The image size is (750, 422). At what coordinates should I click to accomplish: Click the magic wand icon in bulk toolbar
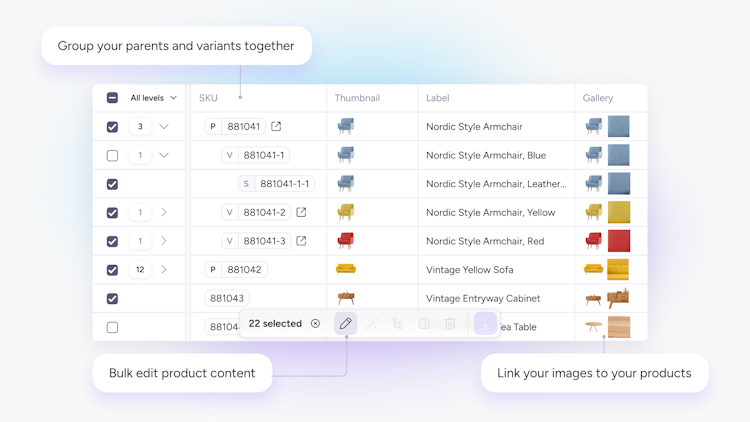pos(372,323)
